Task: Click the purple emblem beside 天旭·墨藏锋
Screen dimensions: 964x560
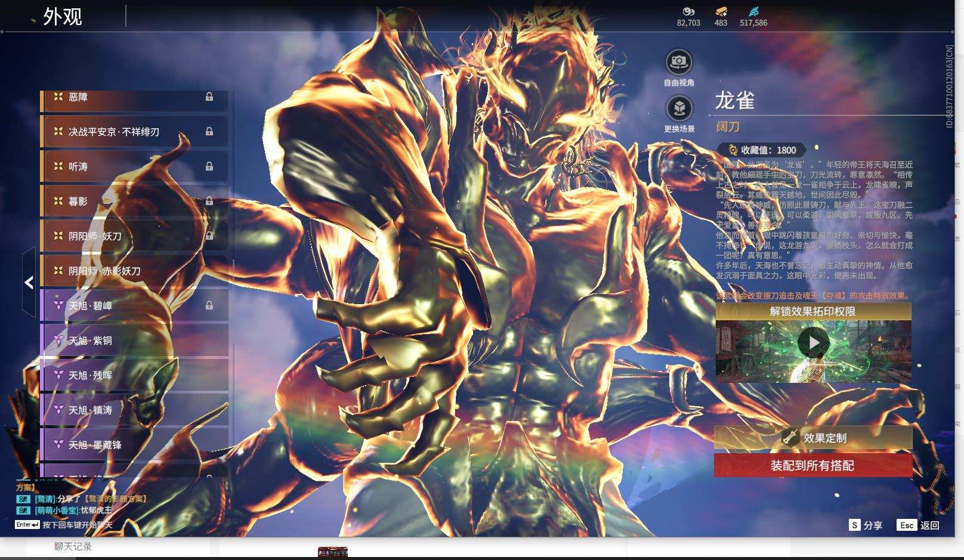Action: (58, 444)
